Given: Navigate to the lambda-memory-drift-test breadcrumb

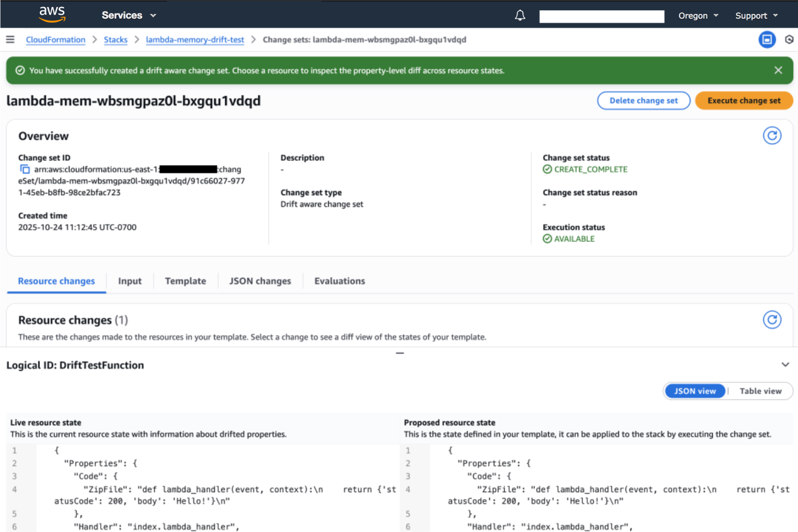Looking at the screenshot, I should tap(195, 39).
